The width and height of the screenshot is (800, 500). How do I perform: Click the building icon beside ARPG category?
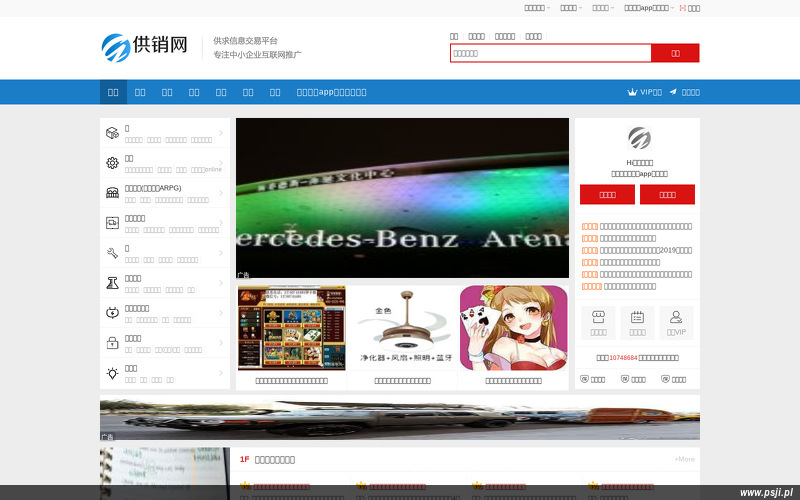(x=112, y=193)
